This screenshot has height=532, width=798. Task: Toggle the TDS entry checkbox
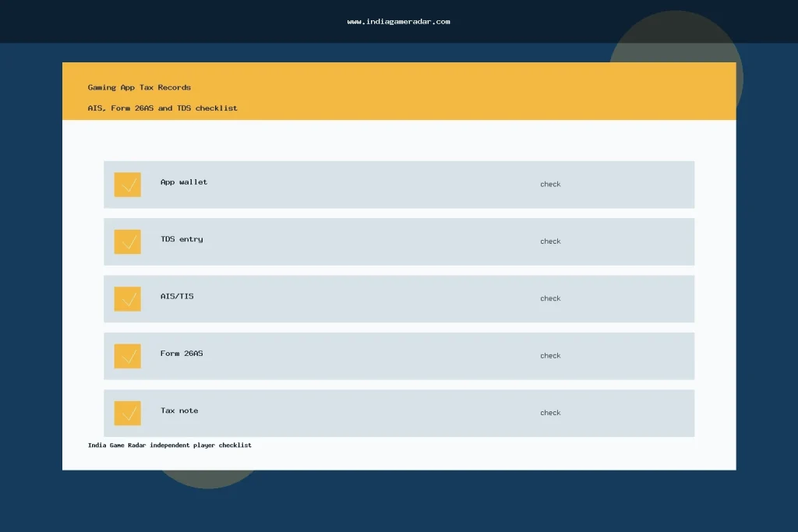coord(127,241)
